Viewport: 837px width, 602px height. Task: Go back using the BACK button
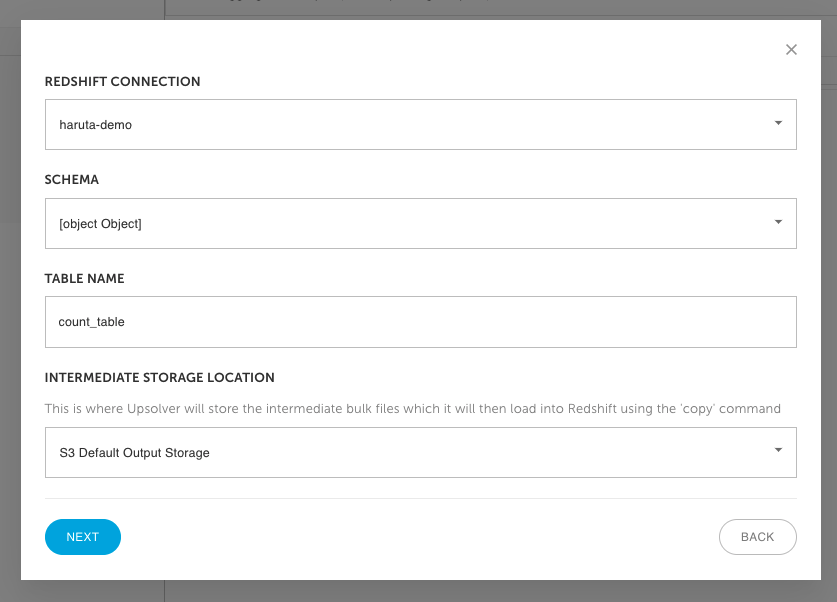[757, 537]
